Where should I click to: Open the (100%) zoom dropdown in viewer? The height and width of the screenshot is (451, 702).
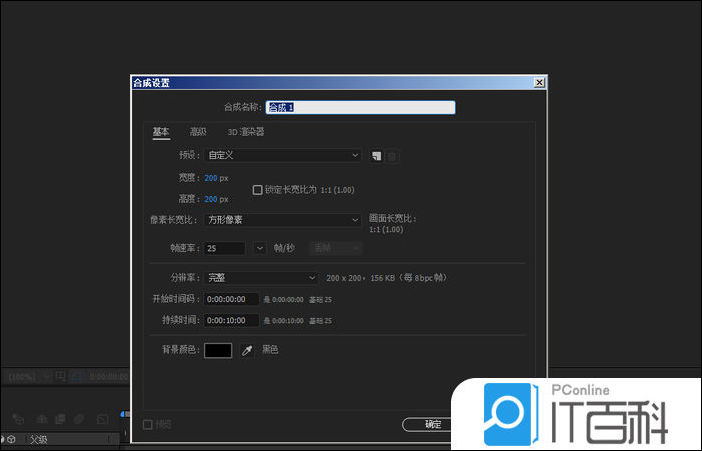click(27, 377)
